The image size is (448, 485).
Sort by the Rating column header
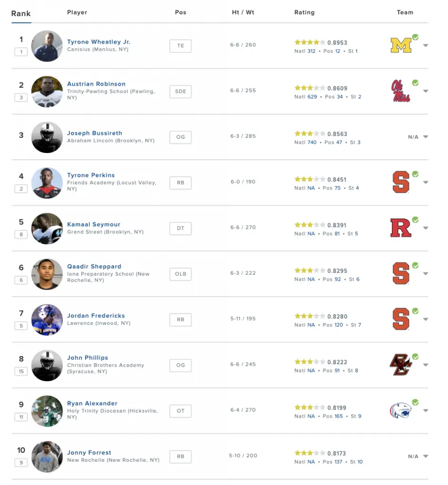304,12
